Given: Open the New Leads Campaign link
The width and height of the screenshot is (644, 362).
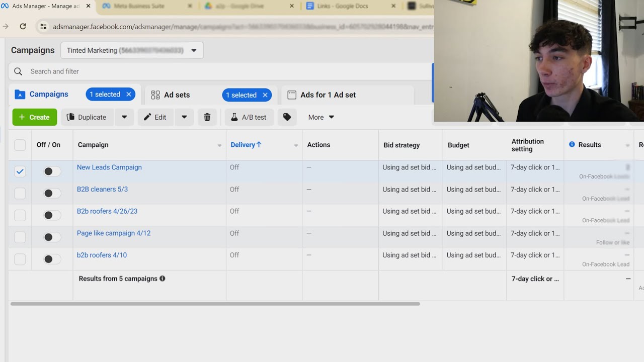Looking at the screenshot, I should click(109, 167).
